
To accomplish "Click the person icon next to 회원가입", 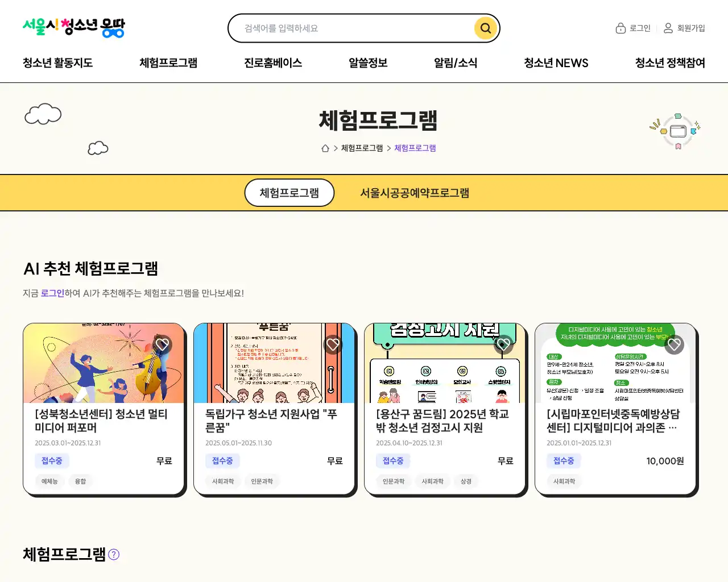I will 668,28.
